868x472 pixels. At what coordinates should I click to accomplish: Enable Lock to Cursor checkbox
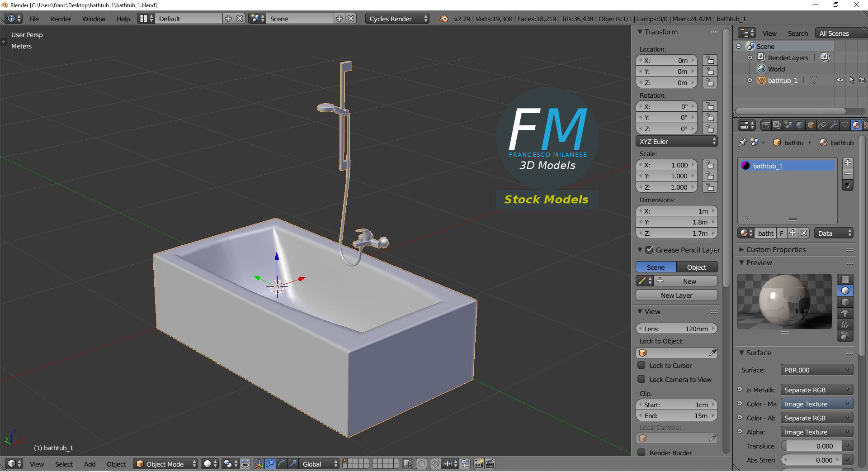tap(641, 365)
